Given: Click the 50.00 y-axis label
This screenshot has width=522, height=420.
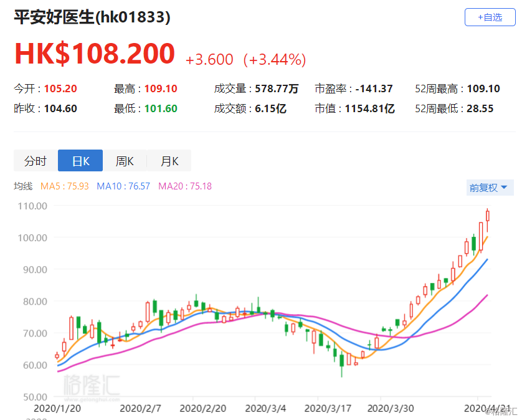Looking at the screenshot, I should (x=35, y=397).
